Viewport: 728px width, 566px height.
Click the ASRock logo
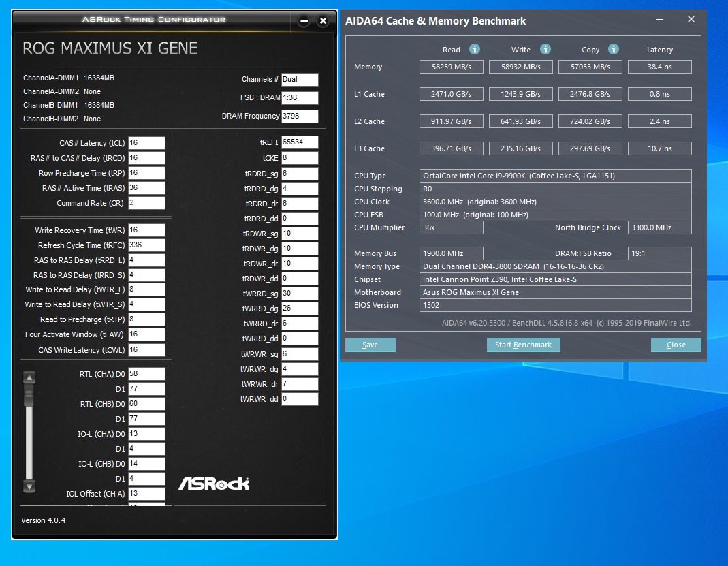tap(214, 484)
